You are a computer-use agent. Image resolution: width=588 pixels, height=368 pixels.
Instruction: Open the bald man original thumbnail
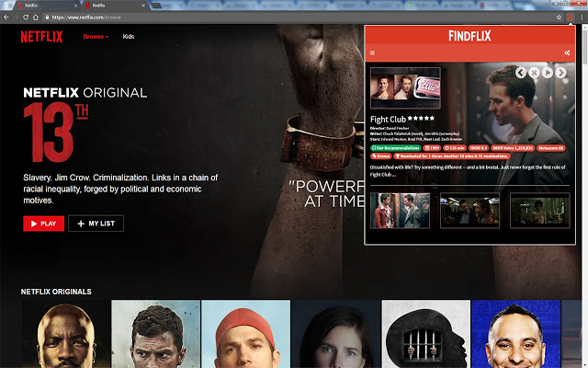point(65,334)
